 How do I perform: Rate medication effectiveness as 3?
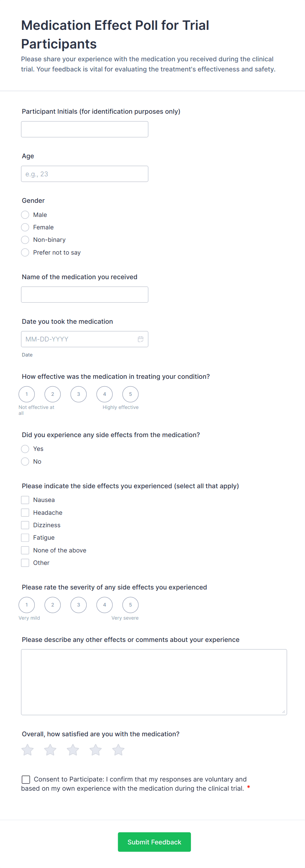[79, 394]
